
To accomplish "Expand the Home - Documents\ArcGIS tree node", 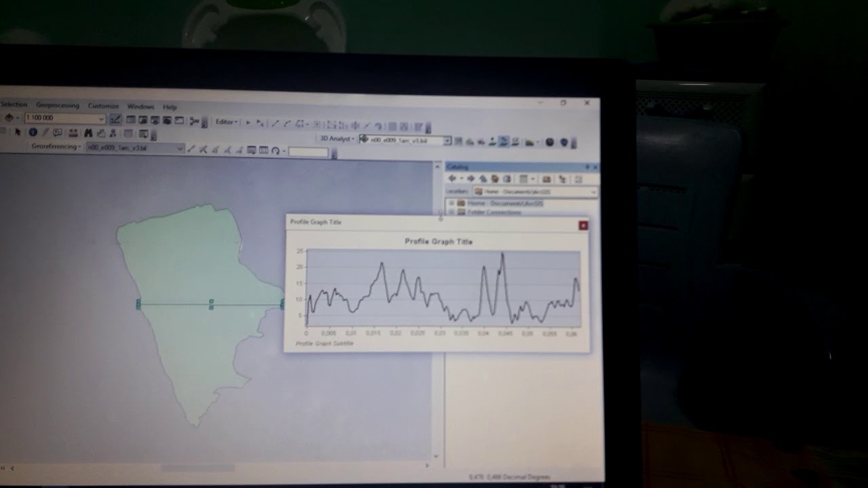I will pyautogui.click(x=451, y=203).
